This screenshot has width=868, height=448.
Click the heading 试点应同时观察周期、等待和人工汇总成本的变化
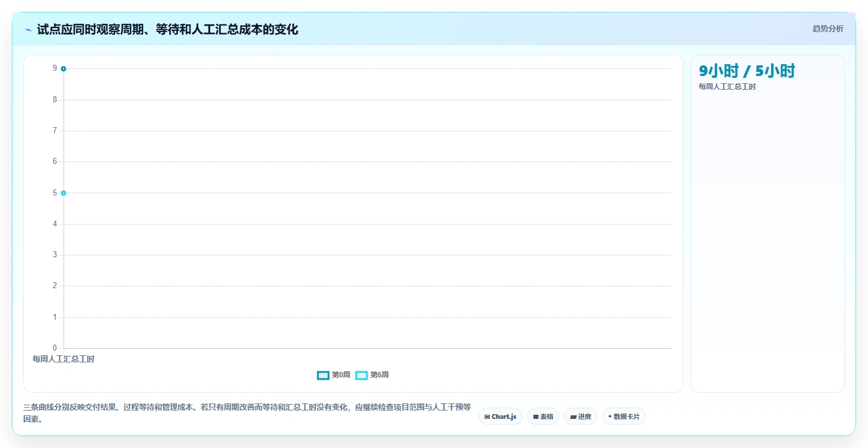point(167,30)
